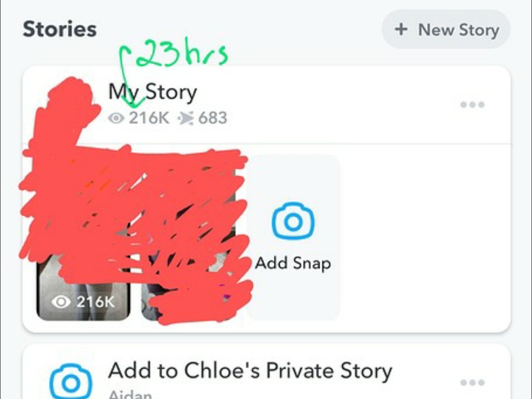Tap the white eye icon on first snap thumbnail
This screenshot has height=399, width=532.
(61, 302)
